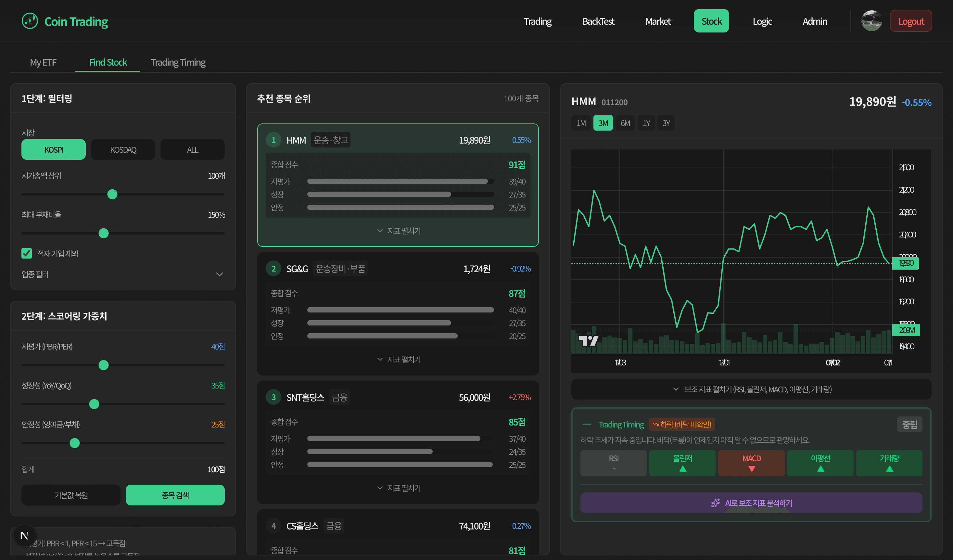Select the KOSDAQ market option

[123, 149]
